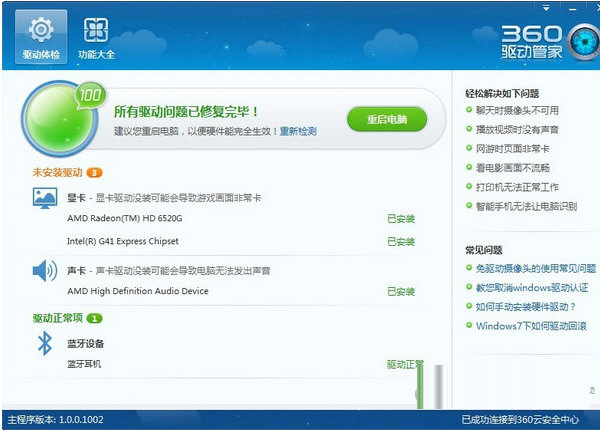Select AMD High Definition Audio Device row
The image size is (600, 430).
coord(241,292)
